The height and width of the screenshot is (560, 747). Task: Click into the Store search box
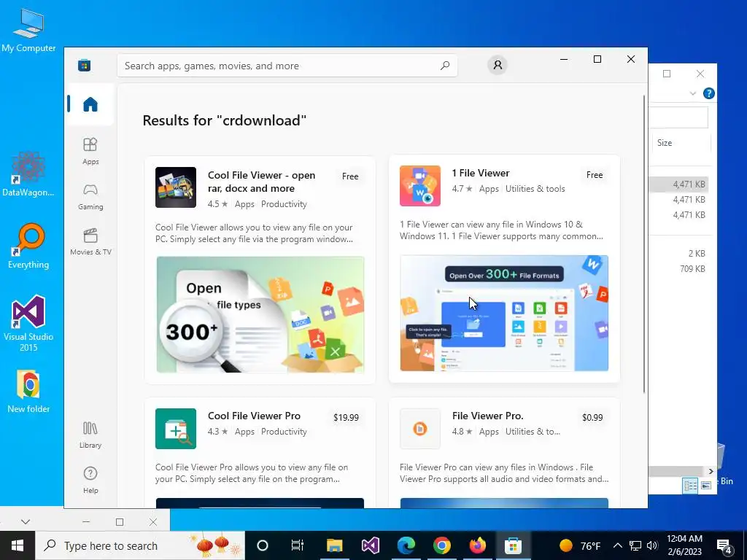coord(287,66)
